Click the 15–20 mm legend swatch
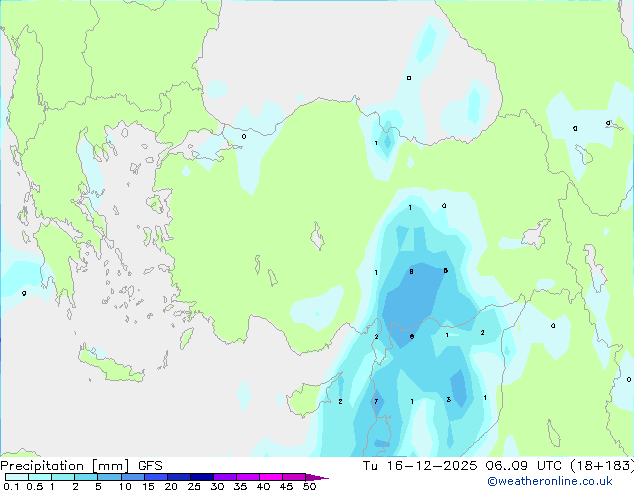This screenshot has width=634, height=490. tap(155, 477)
